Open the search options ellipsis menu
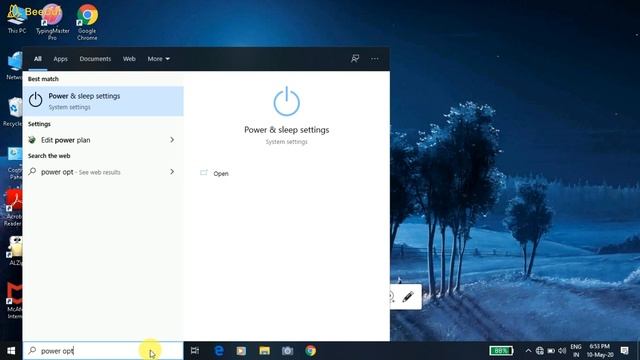This screenshot has height=360, width=640. (375, 59)
